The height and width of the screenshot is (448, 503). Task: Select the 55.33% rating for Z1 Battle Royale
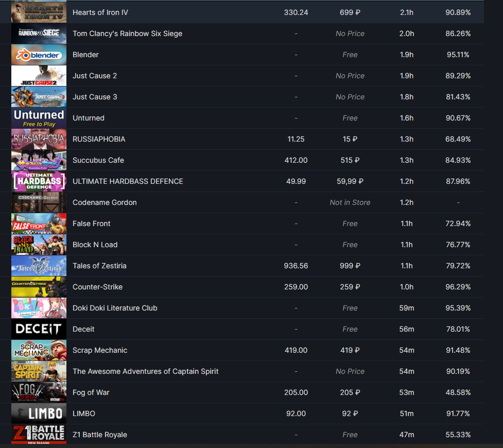click(x=458, y=435)
